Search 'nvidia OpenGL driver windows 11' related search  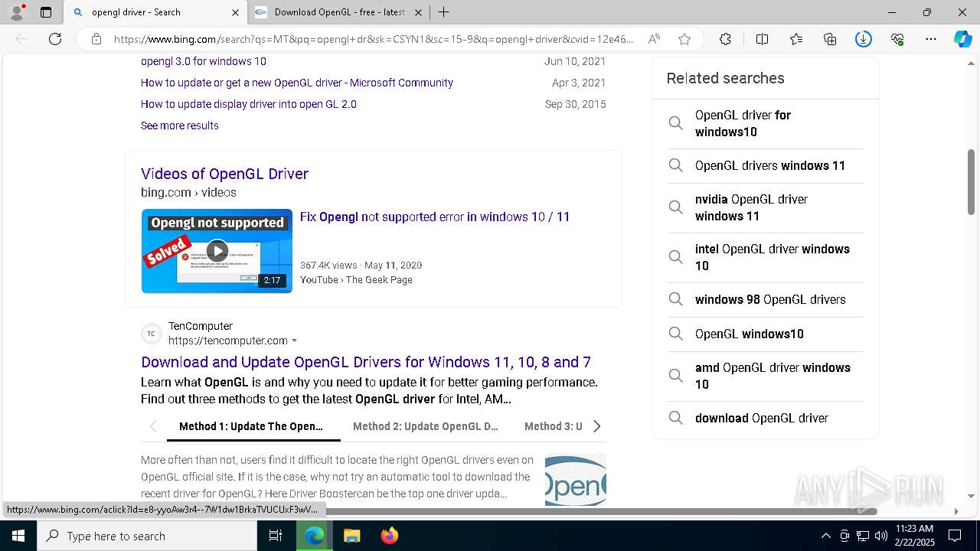point(766,207)
